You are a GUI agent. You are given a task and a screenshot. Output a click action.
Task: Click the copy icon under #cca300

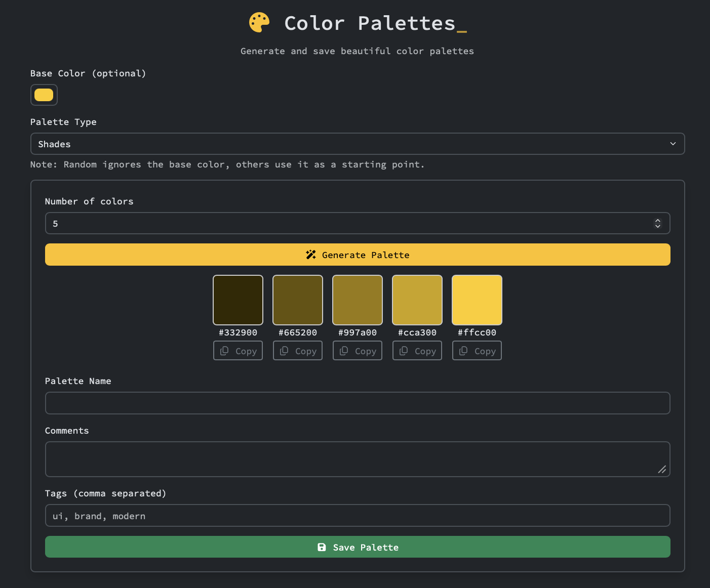click(404, 350)
